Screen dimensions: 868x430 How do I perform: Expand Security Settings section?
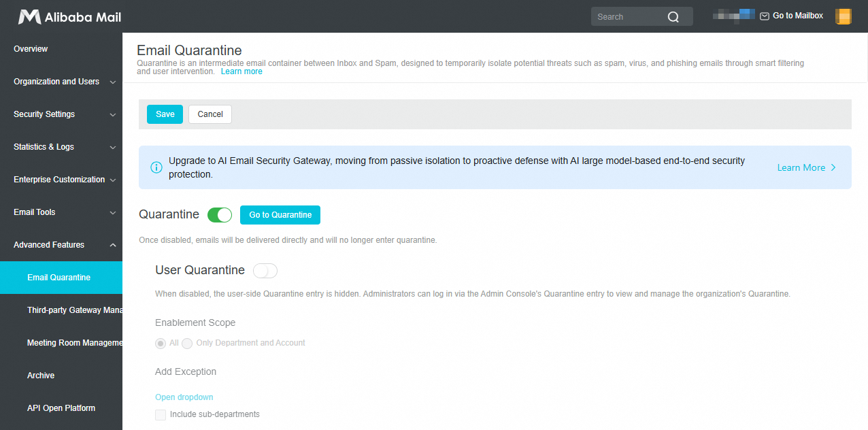click(x=61, y=114)
